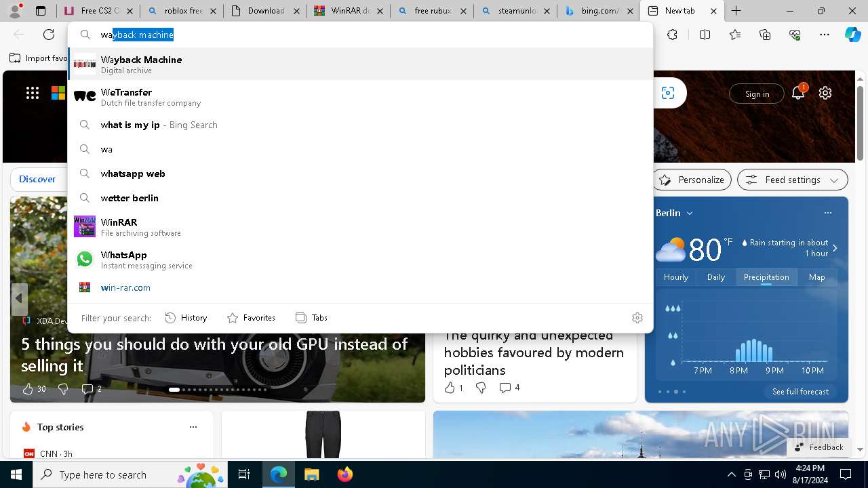
Task: Expand rain forecast chevron arrow
Action: pyautogui.click(x=835, y=248)
